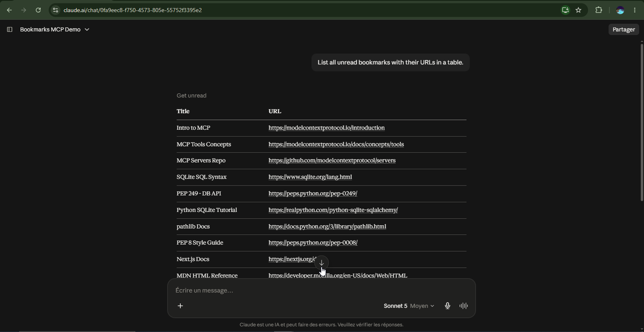This screenshot has width=644, height=332.
Task: Click the Écrire un message input field
Action: click(321, 290)
